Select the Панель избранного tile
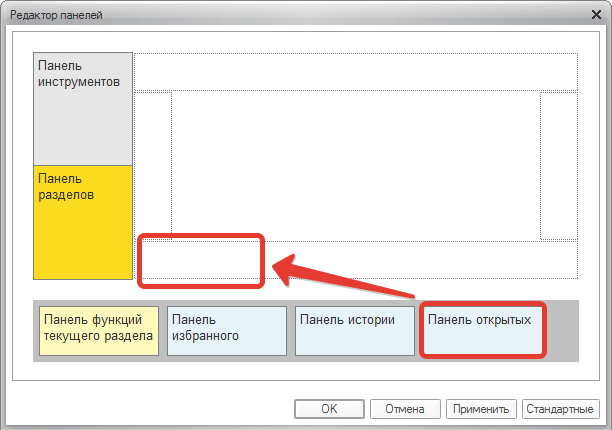This screenshot has width=612, height=430. (226, 329)
